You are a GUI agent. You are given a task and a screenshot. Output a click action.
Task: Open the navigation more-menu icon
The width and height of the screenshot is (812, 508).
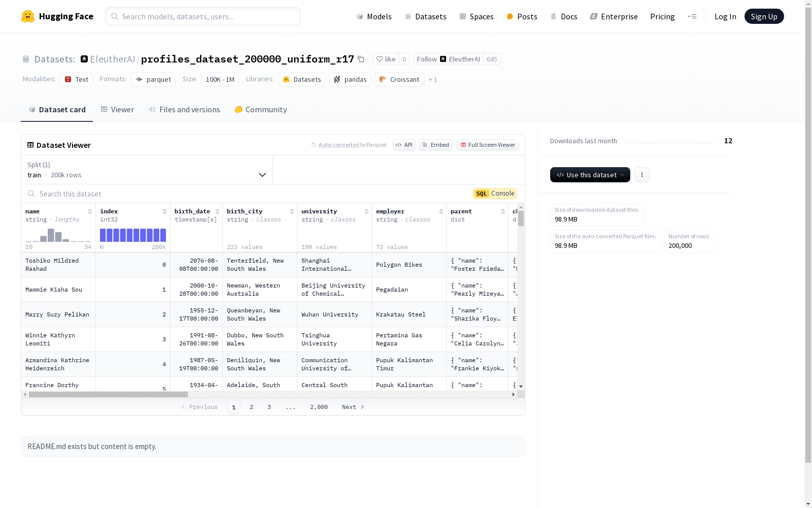[692, 16]
